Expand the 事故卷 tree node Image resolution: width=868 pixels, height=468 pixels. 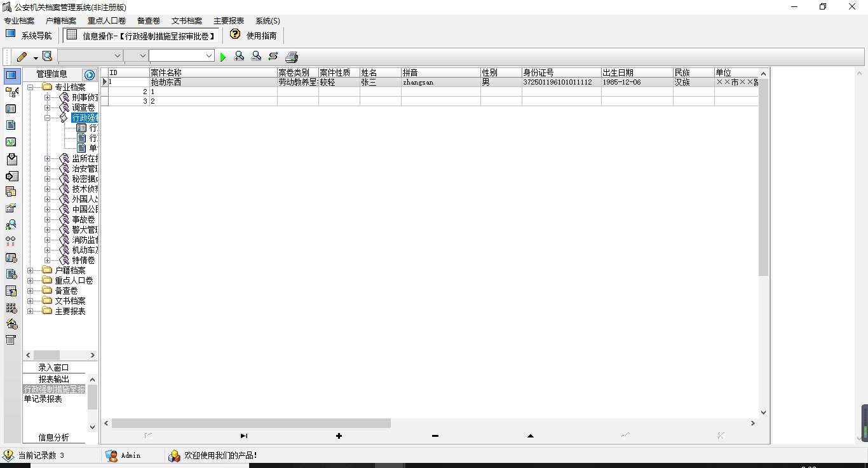[x=48, y=219]
